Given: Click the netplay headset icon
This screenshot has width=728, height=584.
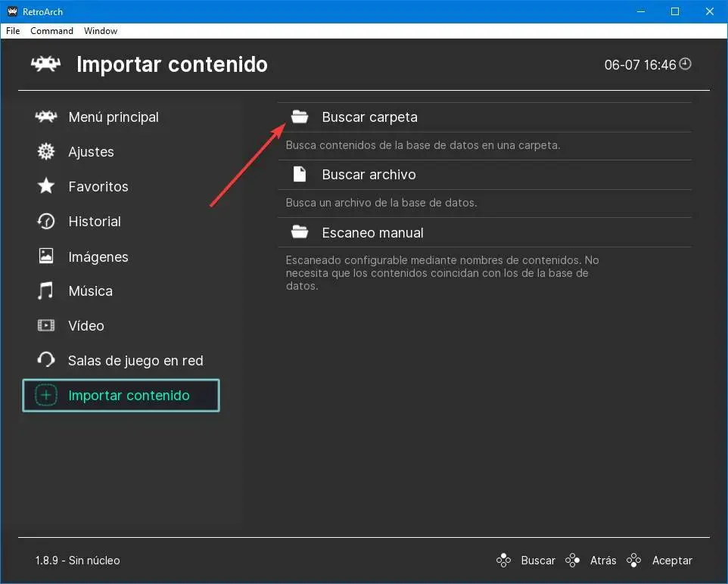Looking at the screenshot, I should tap(46, 360).
